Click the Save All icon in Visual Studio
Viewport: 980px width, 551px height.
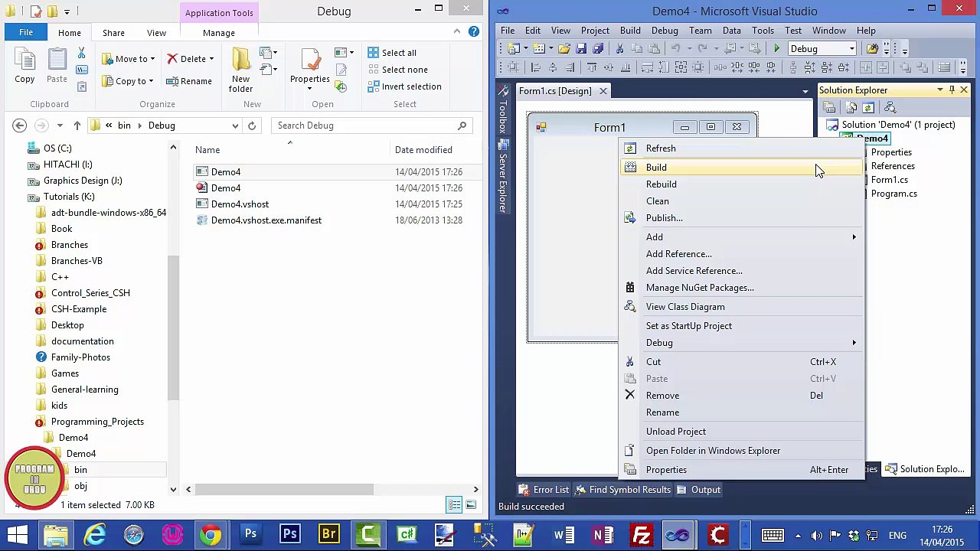click(598, 48)
